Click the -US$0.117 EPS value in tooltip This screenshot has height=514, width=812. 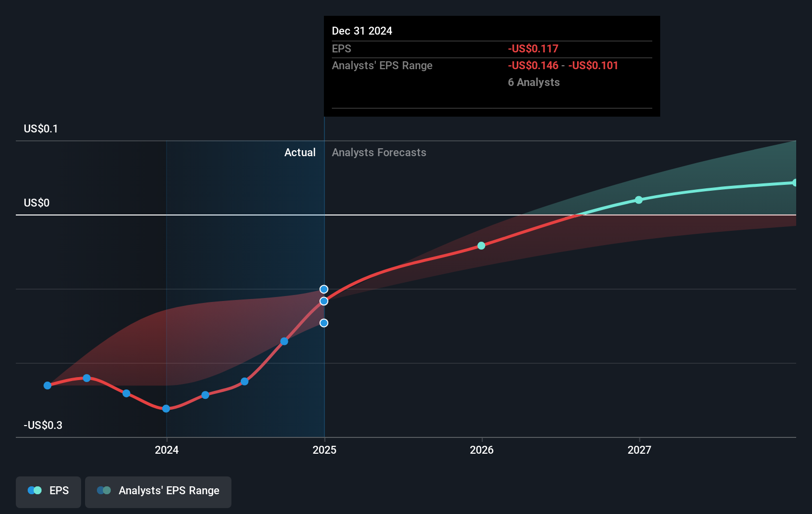coord(533,48)
